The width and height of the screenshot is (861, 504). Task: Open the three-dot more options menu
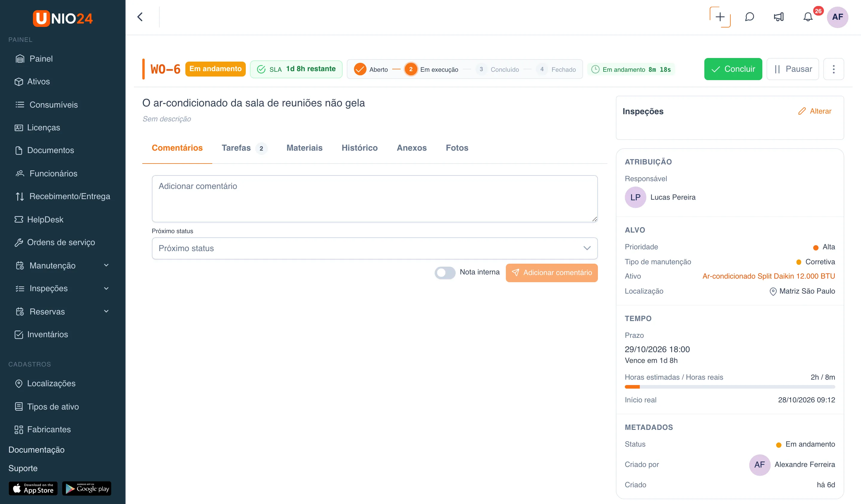pyautogui.click(x=833, y=69)
